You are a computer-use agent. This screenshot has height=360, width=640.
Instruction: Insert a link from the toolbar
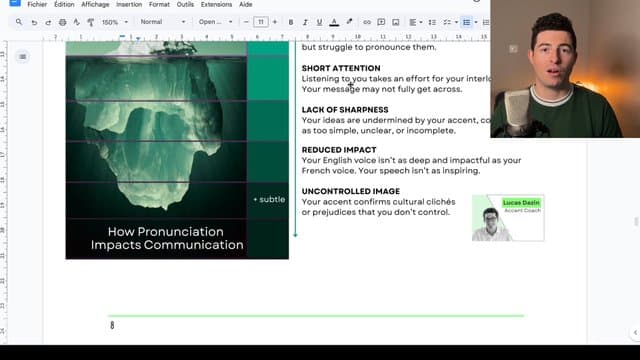tap(367, 22)
